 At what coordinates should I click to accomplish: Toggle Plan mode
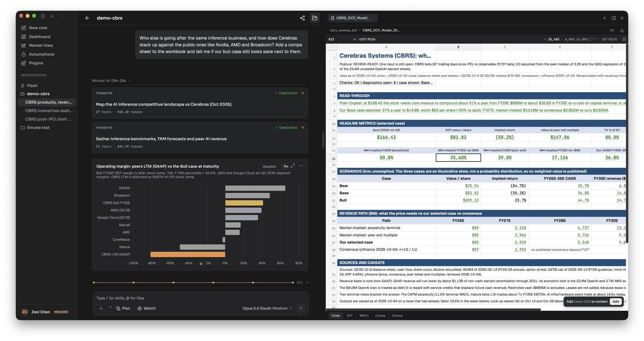pos(123,308)
